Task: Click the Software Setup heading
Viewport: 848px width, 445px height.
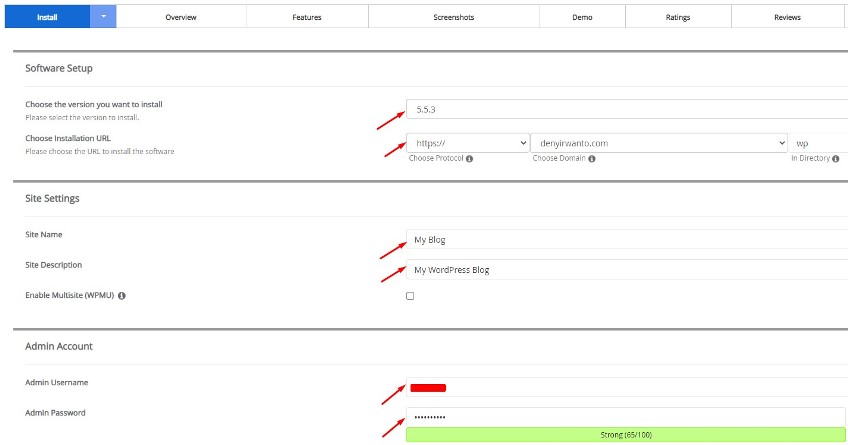Action: click(x=59, y=68)
